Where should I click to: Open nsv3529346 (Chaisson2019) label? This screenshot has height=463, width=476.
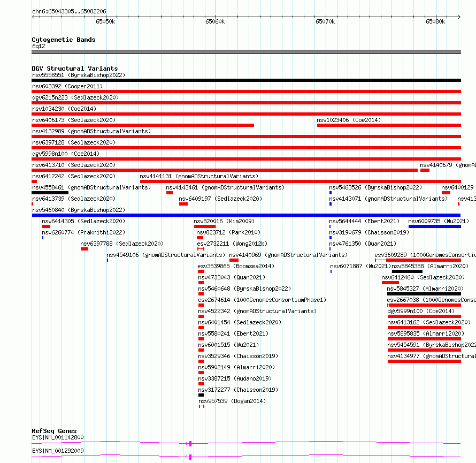238,356
